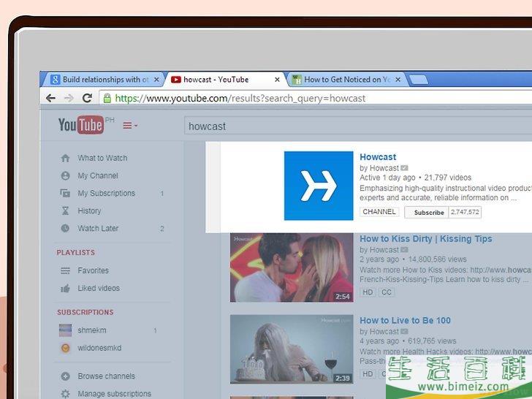Screen dimensions: 532x399
Task: Click the Favorites playlist list icon
Action: click(65, 270)
